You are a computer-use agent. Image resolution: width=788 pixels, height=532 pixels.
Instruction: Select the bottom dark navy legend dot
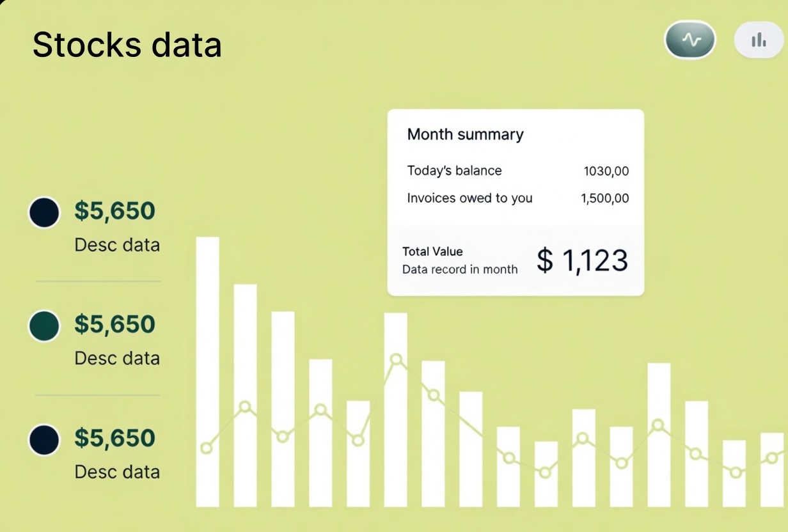45,439
